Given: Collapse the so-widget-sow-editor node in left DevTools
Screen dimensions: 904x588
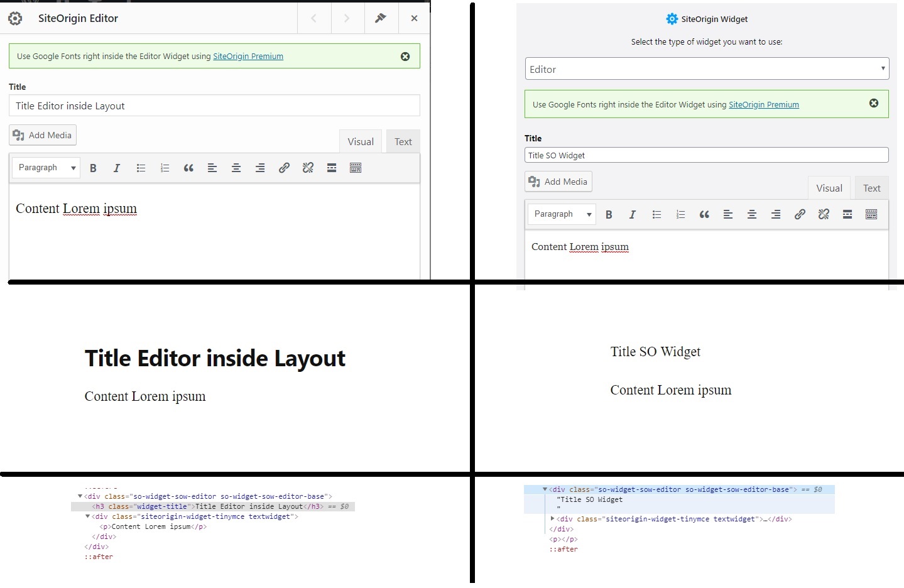Looking at the screenshot, I should (x=79, y=496).
